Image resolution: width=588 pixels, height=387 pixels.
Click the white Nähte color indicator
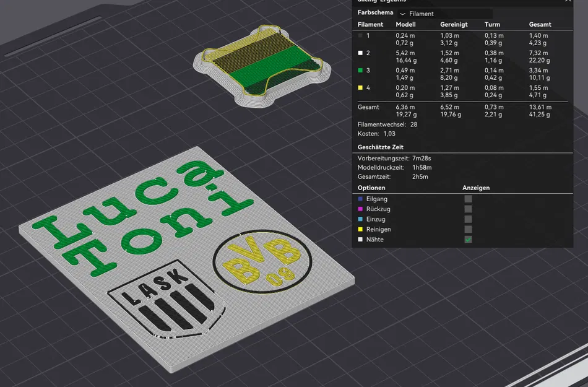[360, 239]
